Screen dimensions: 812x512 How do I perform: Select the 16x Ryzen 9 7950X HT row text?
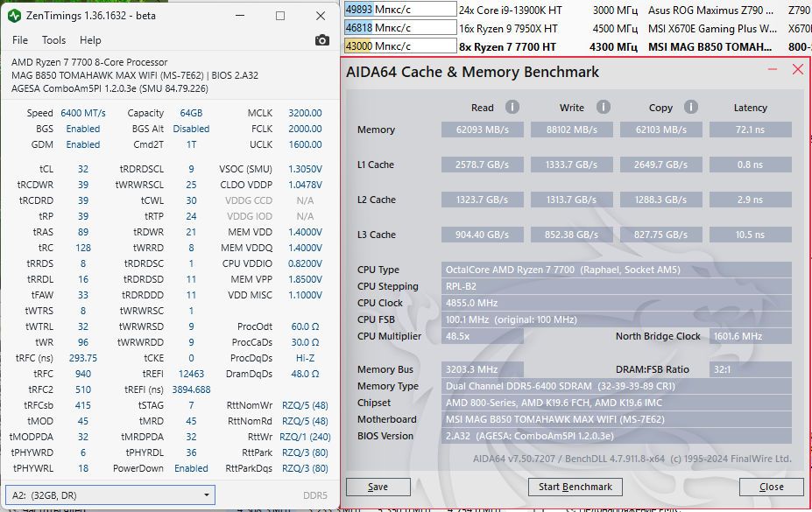click(x=508, y=28)
